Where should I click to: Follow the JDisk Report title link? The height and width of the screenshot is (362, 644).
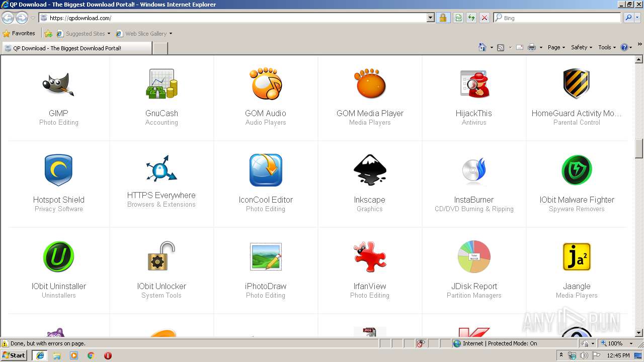pos(474,286)
